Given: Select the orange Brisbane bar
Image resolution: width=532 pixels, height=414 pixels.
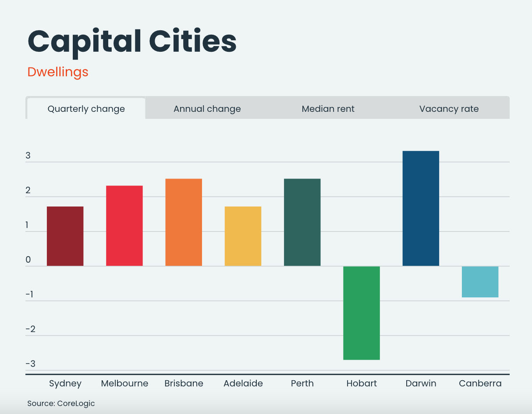Looking at the screenshot, I should click(x=184, y=222).
